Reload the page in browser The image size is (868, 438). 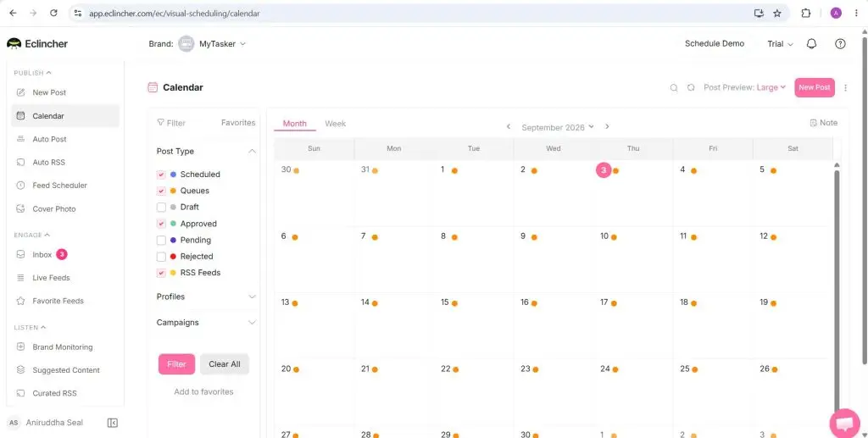tap(53, 14)
